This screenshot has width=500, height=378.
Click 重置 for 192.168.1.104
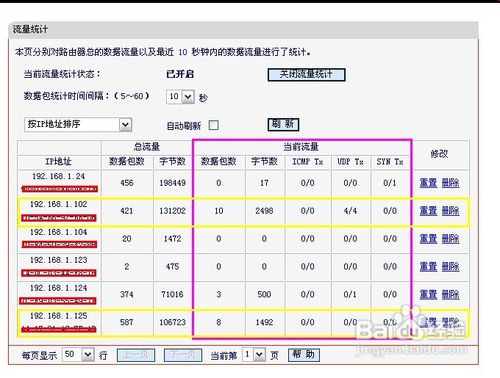[428, 239]
